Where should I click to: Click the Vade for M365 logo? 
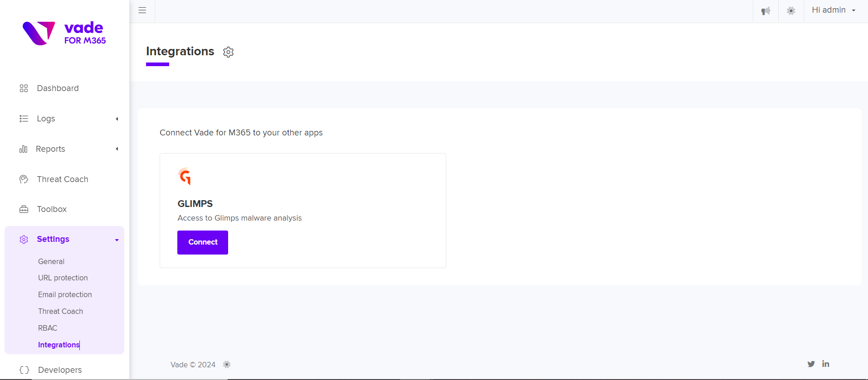64,33
